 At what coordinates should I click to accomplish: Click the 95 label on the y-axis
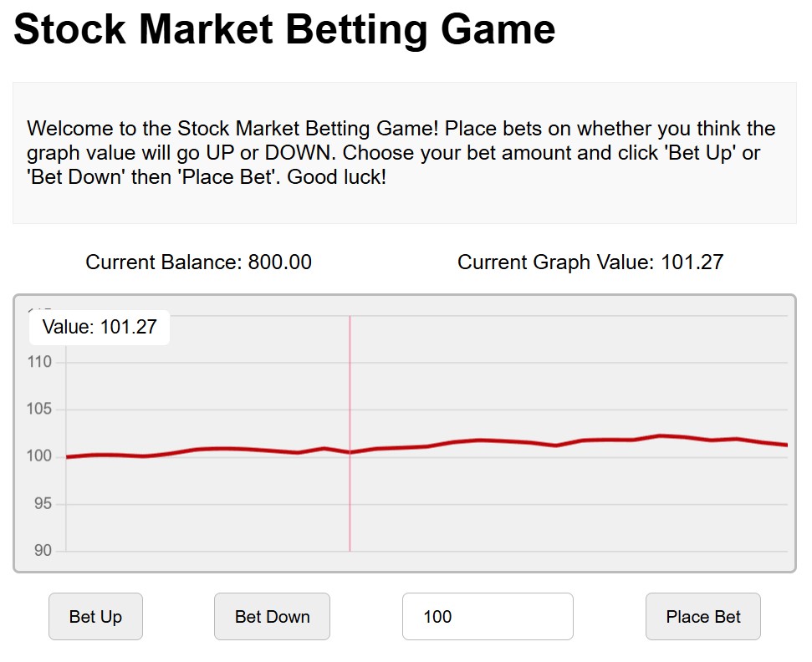tap(41, 503)
